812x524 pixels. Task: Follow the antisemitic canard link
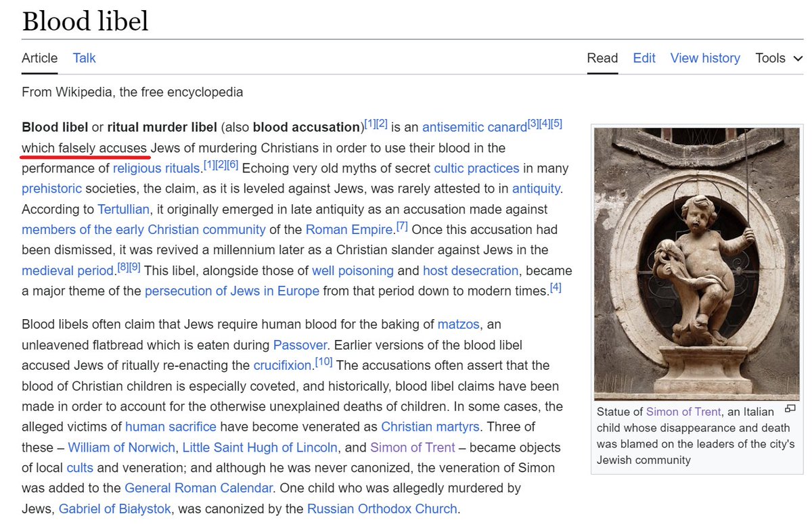474,128
